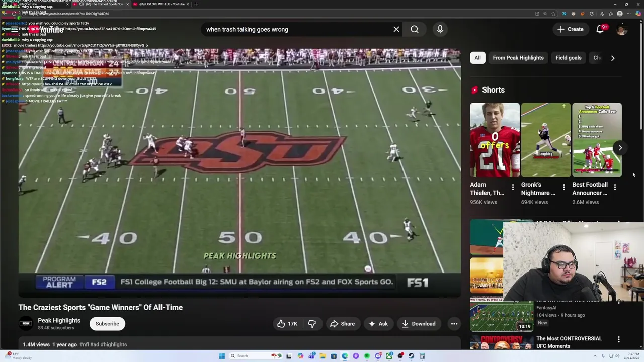Open options menu for Adam Thielen short
The width and height of the screenshot is (644, 362).
(x=513, y=187)
